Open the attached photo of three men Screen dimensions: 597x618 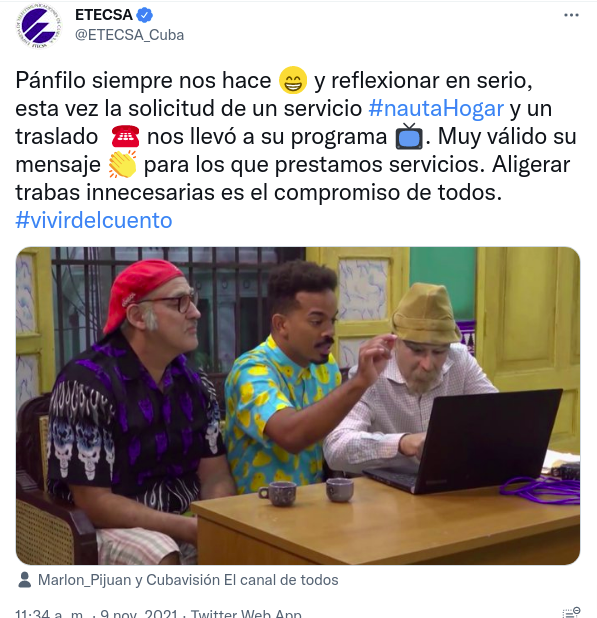(298, 406)
